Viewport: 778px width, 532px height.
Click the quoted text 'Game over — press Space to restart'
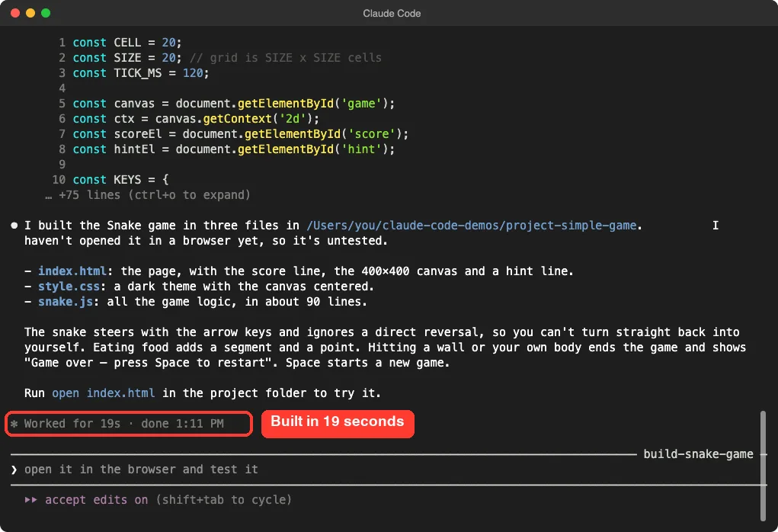point(148,363)
